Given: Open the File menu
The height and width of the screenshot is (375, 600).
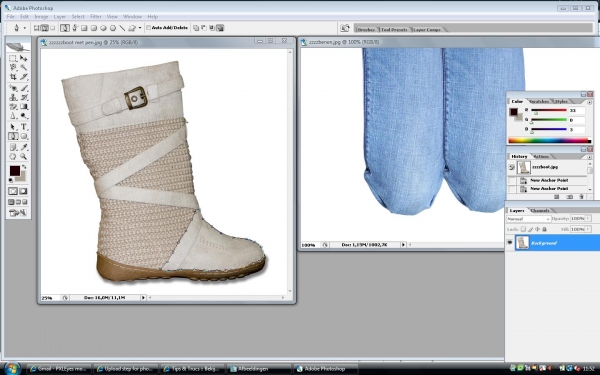Looking at the screenshot, I should 10,17.
